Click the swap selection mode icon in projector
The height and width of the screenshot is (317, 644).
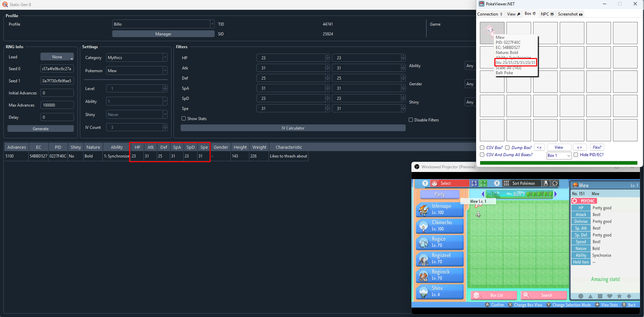pyautogui.click(x=474, y=183)
